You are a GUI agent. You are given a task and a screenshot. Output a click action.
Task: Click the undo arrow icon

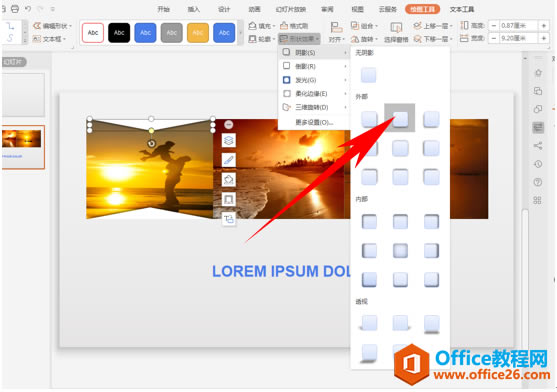pos(28,9)
